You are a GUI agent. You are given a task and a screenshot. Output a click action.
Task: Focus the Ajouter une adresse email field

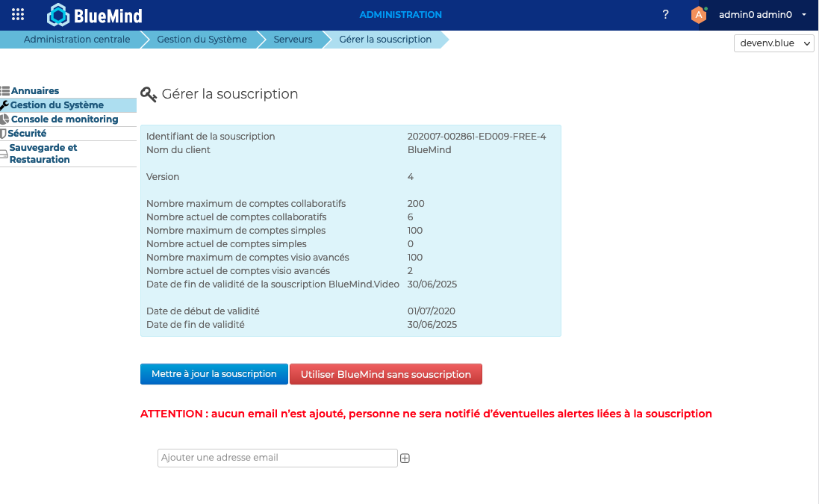[277, 458]
